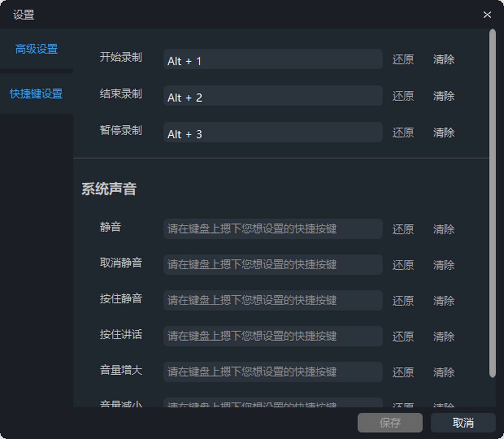Select the 按住静音 shortcut field
The height and width of the screenshot is (439, 504).
pos(273,300)
